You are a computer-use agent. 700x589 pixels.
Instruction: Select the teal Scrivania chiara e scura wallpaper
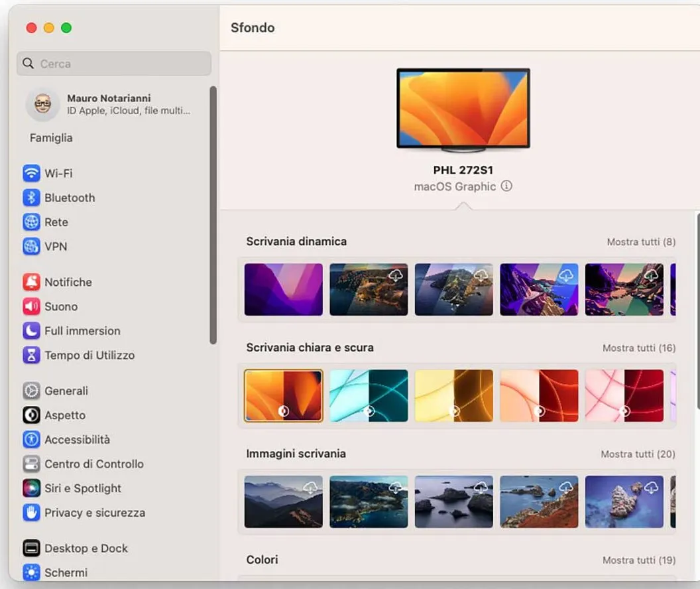click(369, 396)
